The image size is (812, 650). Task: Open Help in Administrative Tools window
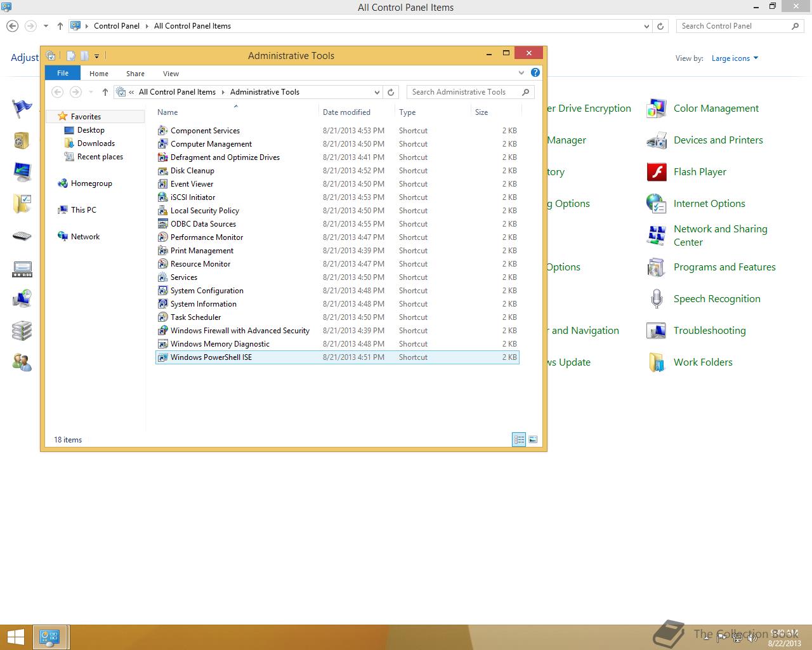pos(535,73)
